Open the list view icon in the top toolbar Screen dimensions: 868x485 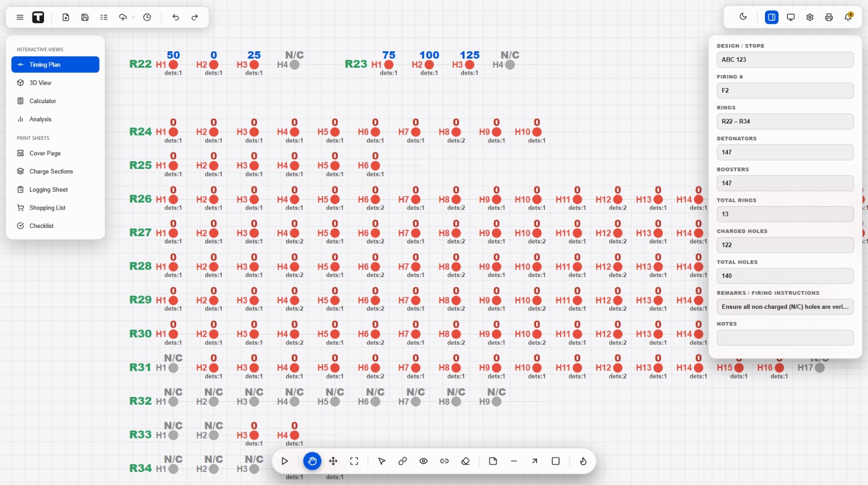(104, 17)
